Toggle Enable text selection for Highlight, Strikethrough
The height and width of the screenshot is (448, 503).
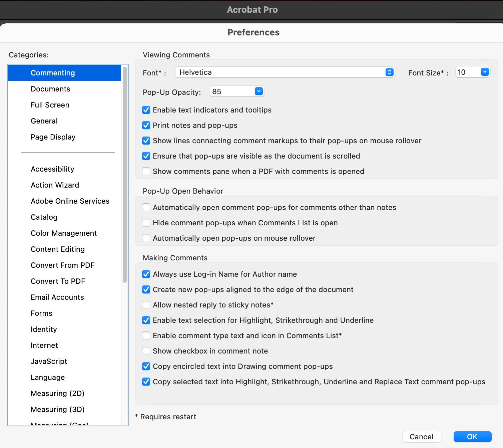(x=146, y=320)
